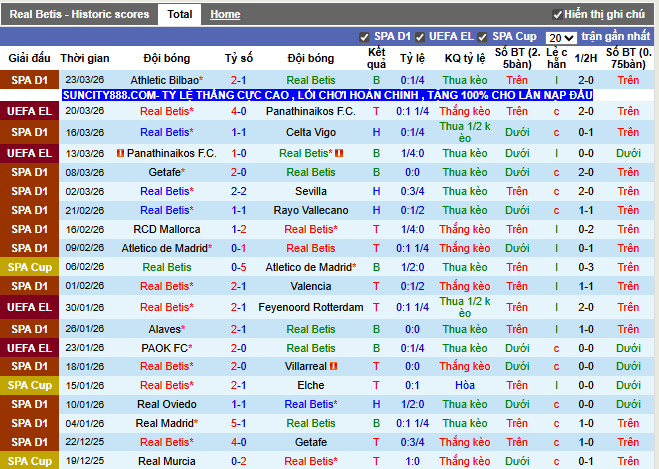This screenshot has height=469, width=659.
Task: Open the 20 recent matches dropdown
Action: coord(561,38)
